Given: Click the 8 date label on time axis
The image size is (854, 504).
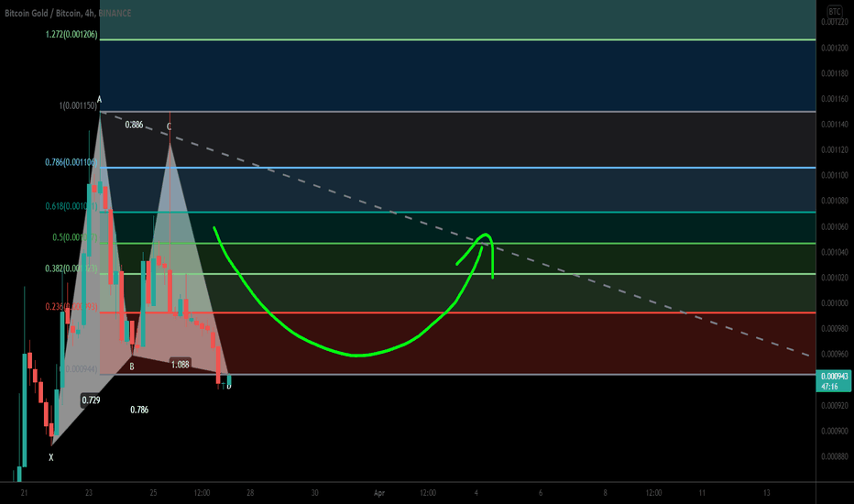Looking at the screenshot, I should (605, 493).
